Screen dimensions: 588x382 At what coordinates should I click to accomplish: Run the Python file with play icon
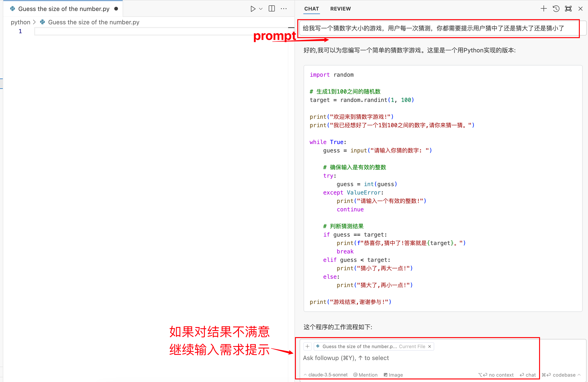point(253,9)
